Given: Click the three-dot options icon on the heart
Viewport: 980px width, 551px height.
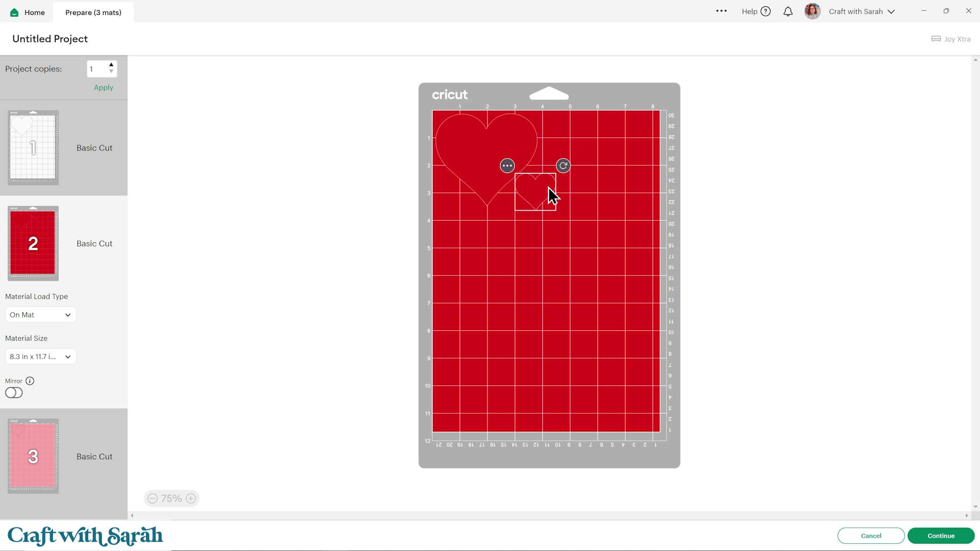Looking at the screenshot, I should click(x=507, y=166).
